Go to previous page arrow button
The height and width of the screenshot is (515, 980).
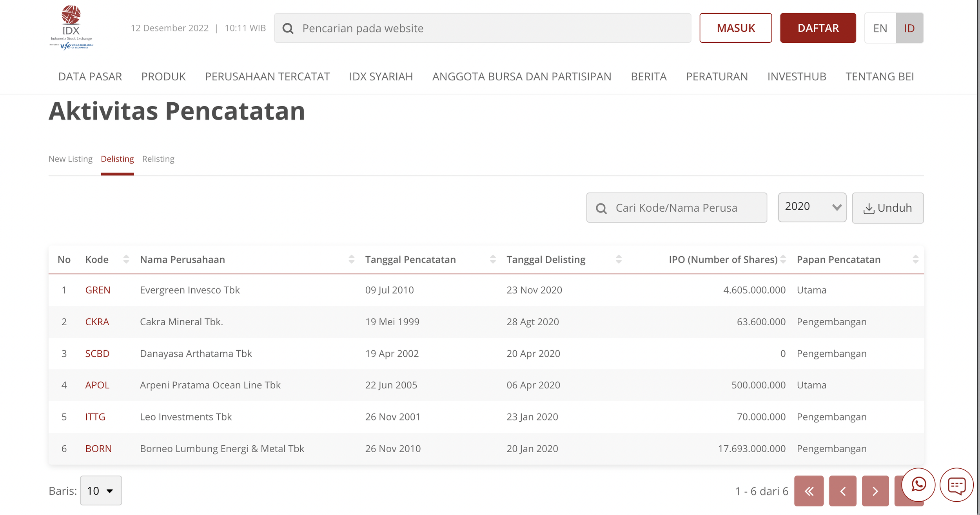[842, 491]
